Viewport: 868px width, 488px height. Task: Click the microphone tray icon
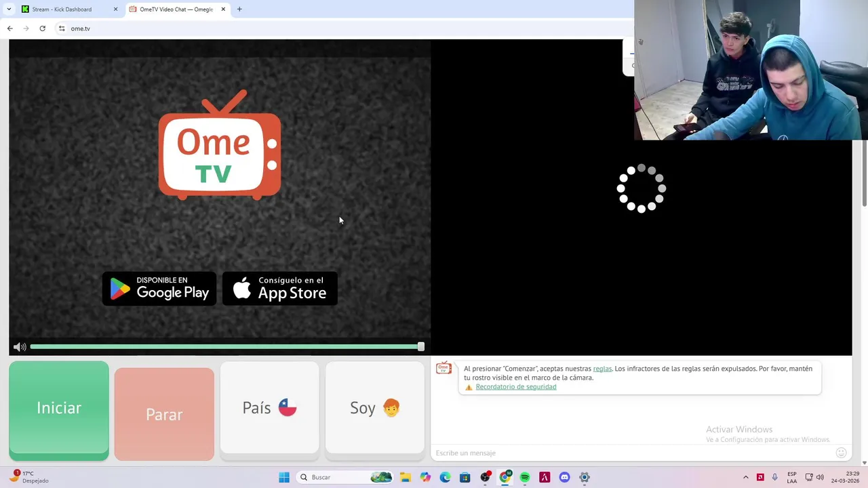point(775,477)
